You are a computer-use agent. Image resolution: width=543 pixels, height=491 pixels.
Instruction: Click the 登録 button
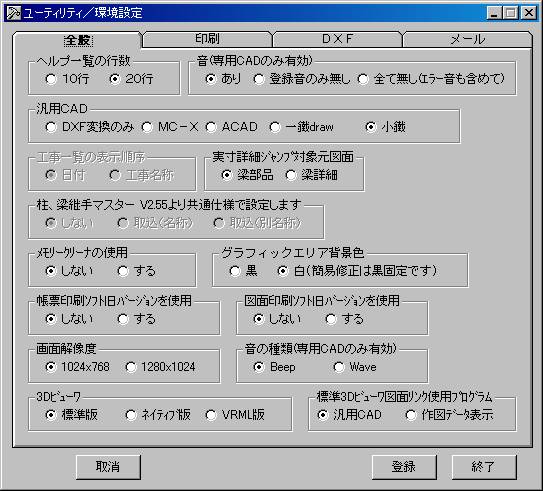[404, 467]
